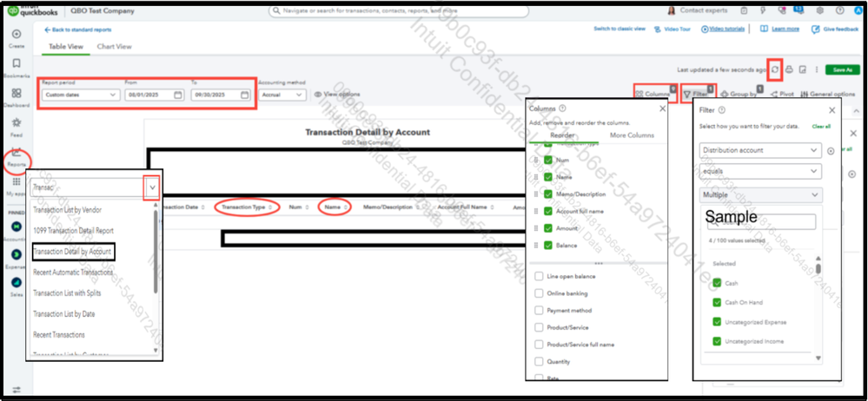868x401 pixels.
Task: Close the Filter panel
Action: click(x=832, y=110)
